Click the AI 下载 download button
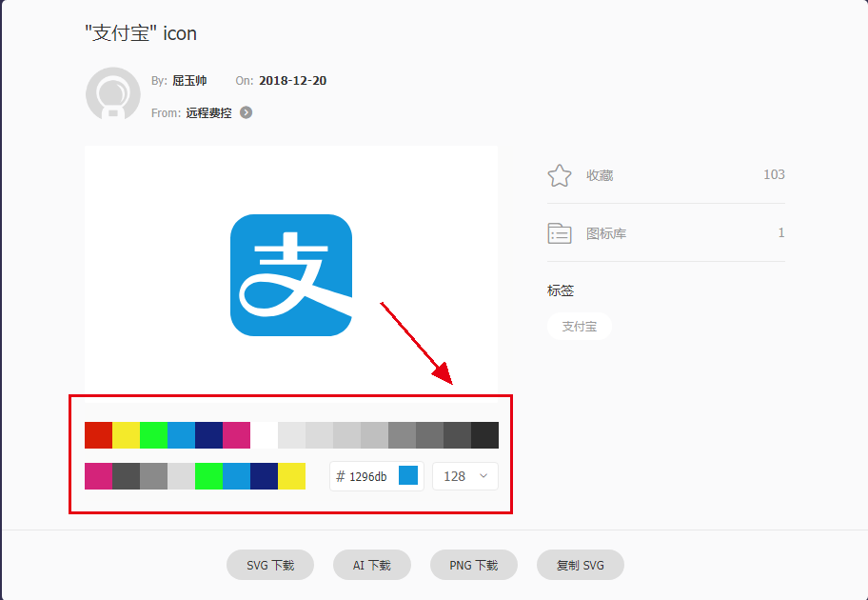The width and height of the screenshot is (868, 600). coord(371,564)
